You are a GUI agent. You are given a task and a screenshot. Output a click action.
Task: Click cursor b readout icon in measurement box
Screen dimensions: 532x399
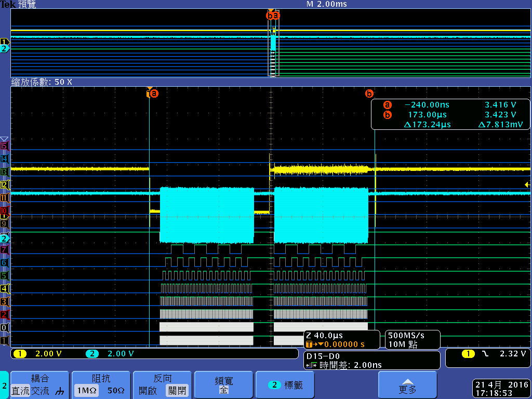pyautogui.click(x=387, y=115)
